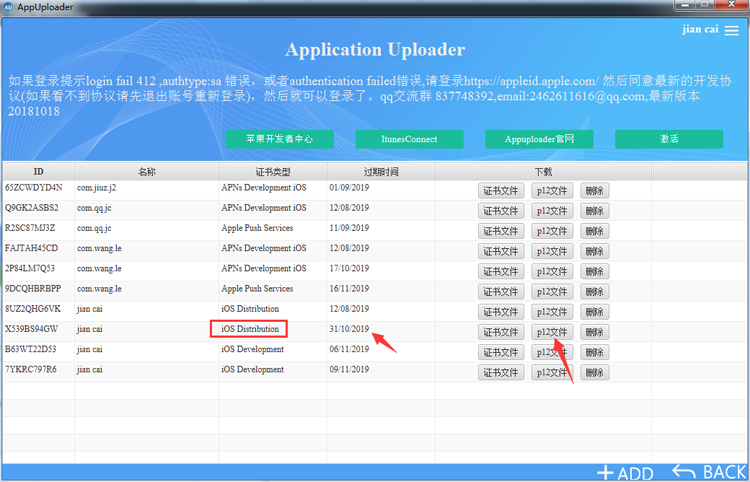Sort by the ID column header

pos(38,172)
